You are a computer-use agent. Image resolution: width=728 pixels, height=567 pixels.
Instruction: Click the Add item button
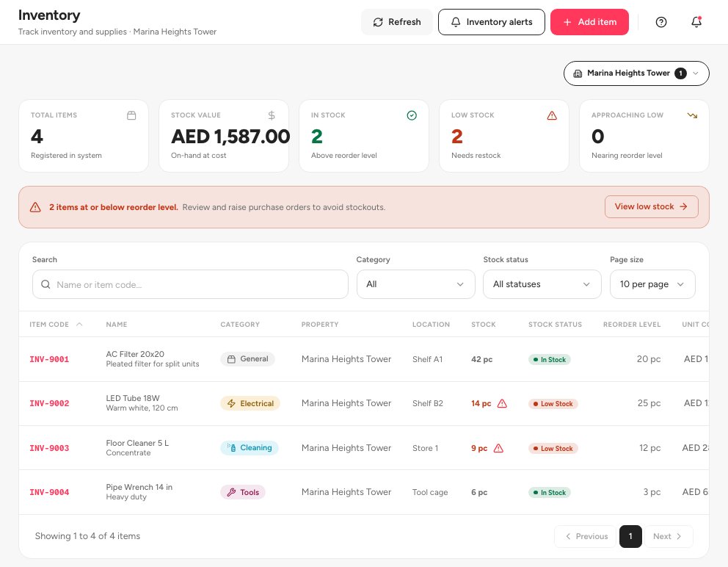[589, 22]
